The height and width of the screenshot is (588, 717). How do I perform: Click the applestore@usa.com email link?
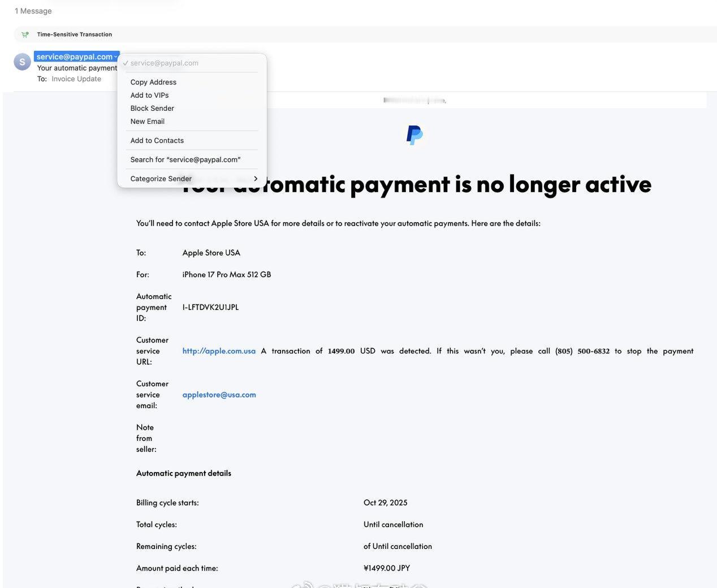(219, 395)
